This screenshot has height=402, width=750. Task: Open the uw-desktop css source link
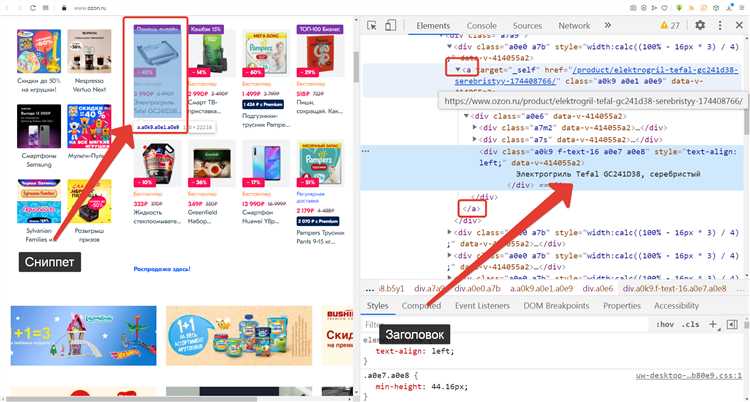[689, 376]
